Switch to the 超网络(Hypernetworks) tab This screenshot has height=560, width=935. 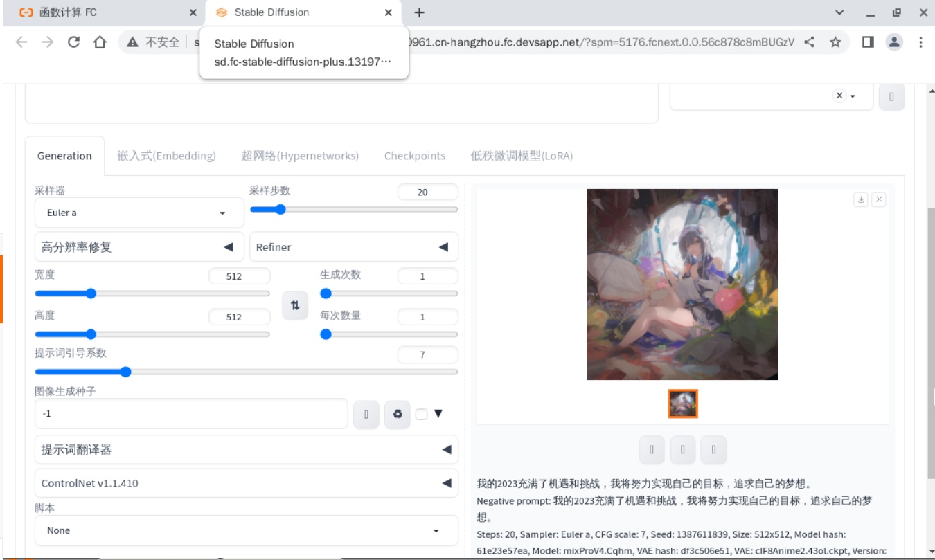pos(300,156)
